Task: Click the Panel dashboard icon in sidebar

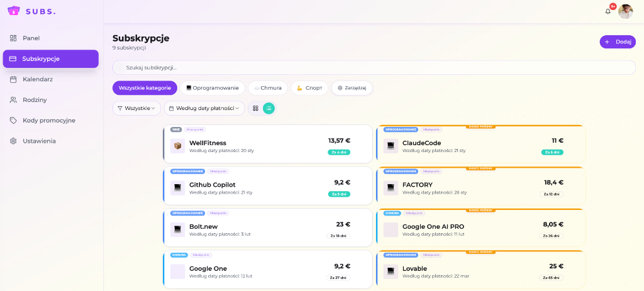Action: (13, 38)
